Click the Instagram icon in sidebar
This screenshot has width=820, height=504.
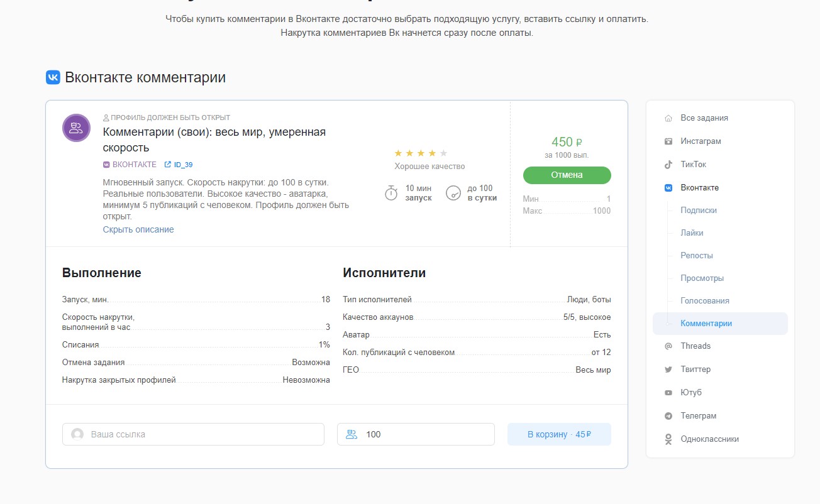(668, 141)
